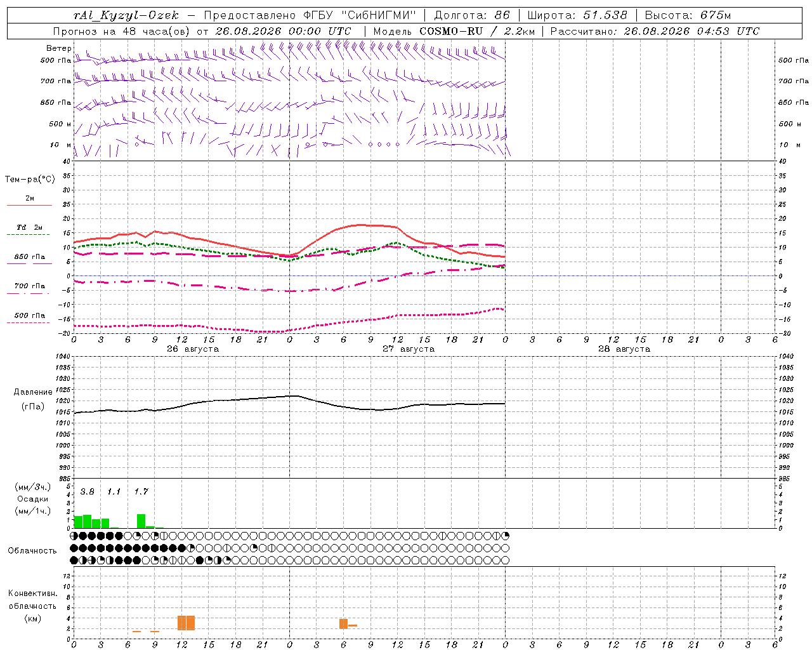
Task: Click the Широта: 51.538 header field
Action: click(577, 15)
